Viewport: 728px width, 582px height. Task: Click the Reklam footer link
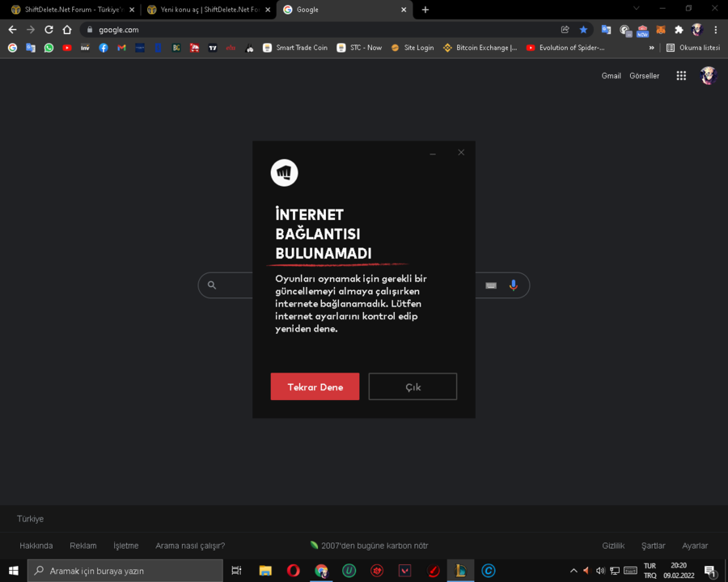[83, 546]
